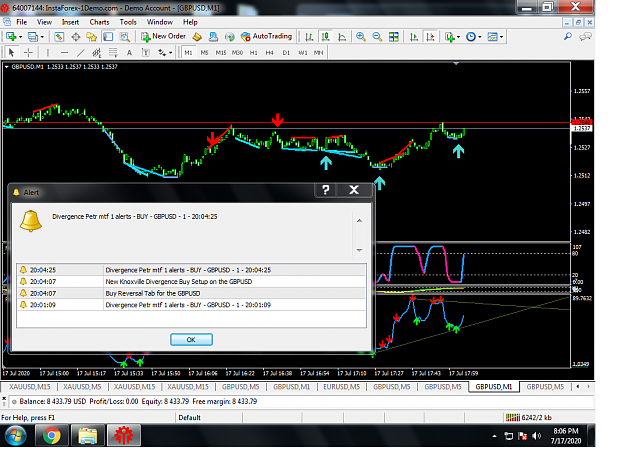Open the Market Watch window icon
This screenshot has height=469, width=625.
[59, 37]
